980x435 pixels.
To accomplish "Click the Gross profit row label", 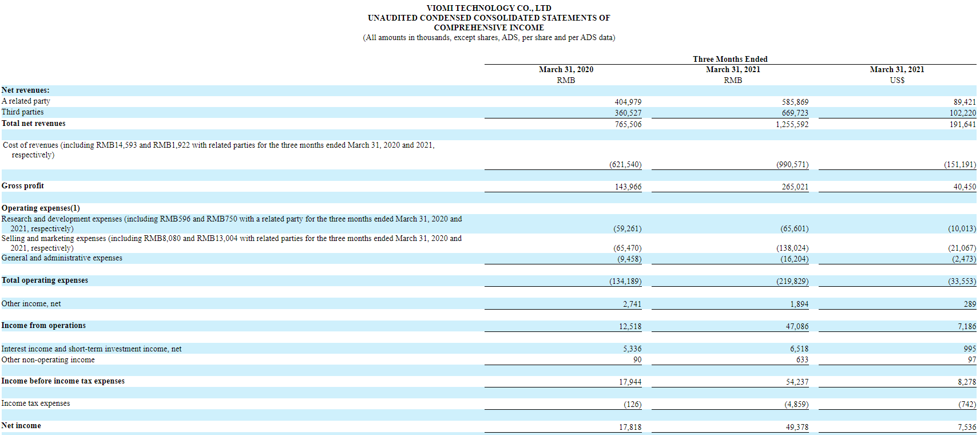I will 23,186.
